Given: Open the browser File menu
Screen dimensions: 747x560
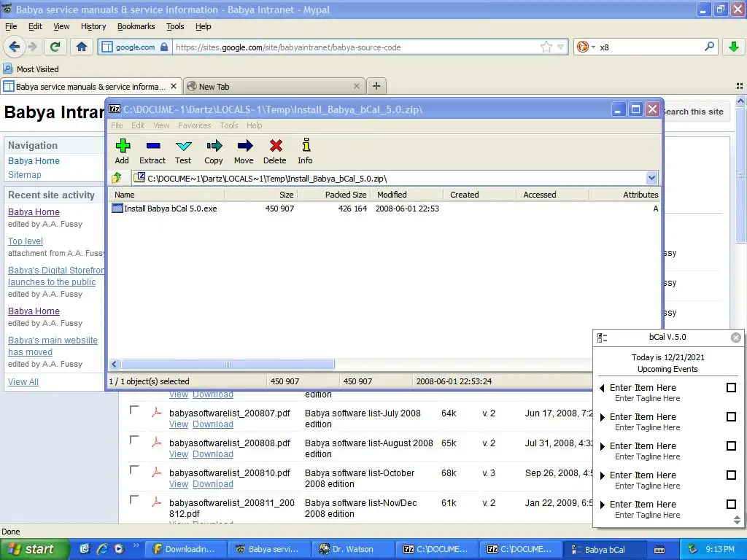Looking at the screenshot, I should [x=11, y=26].
